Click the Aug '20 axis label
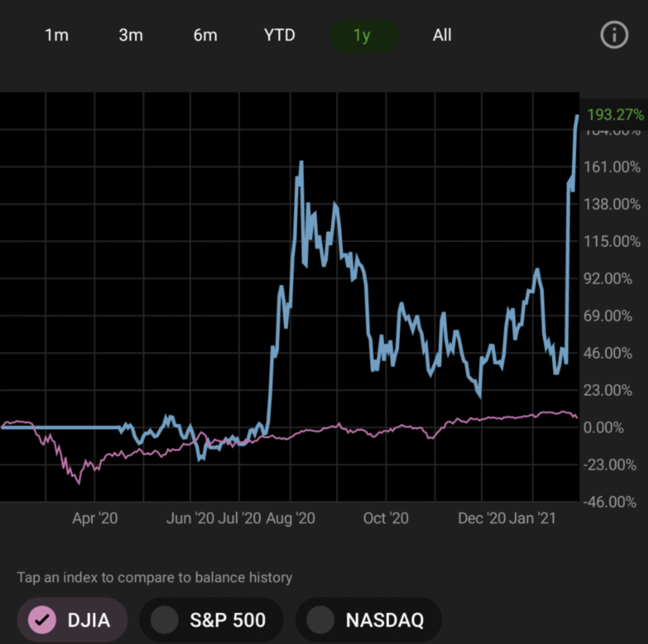648x644 pixels. pos(290,519)
